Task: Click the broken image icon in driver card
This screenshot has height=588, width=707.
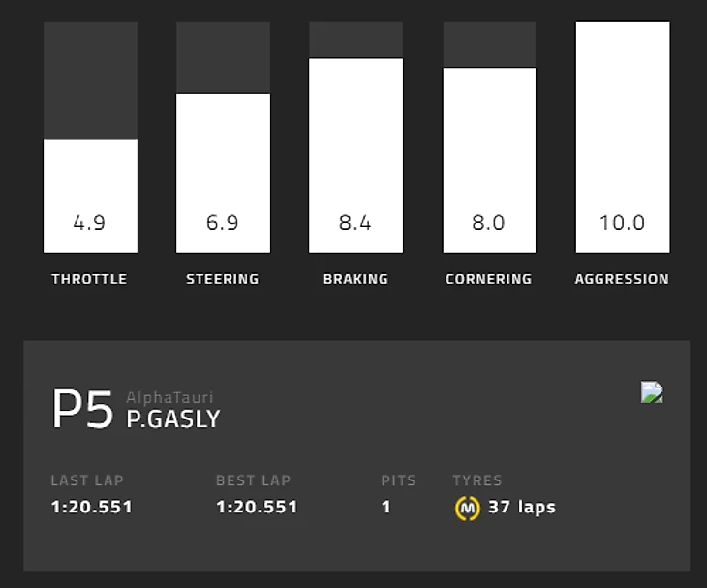Action: pos(653,392)
